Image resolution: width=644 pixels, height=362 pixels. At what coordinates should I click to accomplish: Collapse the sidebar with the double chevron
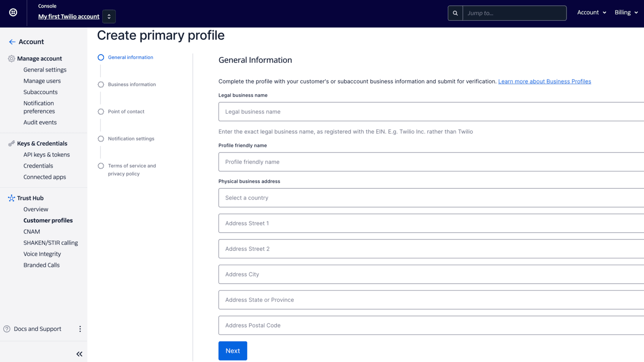(x=79, y=354)
